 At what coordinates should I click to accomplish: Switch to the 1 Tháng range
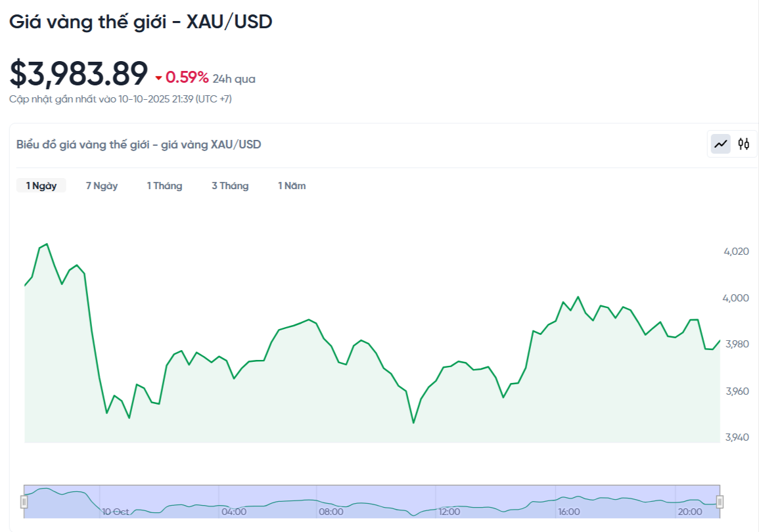pyautogui.click(x=164, y=186)
